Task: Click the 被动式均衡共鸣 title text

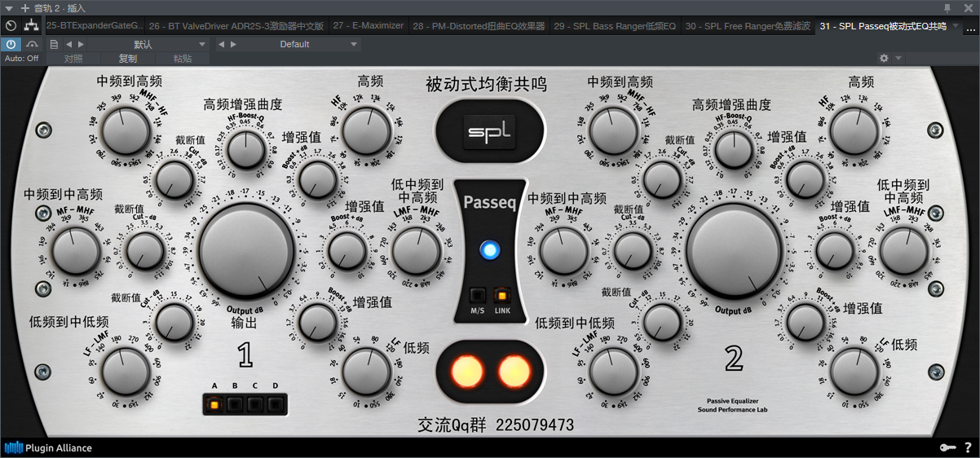Action: 487,85
